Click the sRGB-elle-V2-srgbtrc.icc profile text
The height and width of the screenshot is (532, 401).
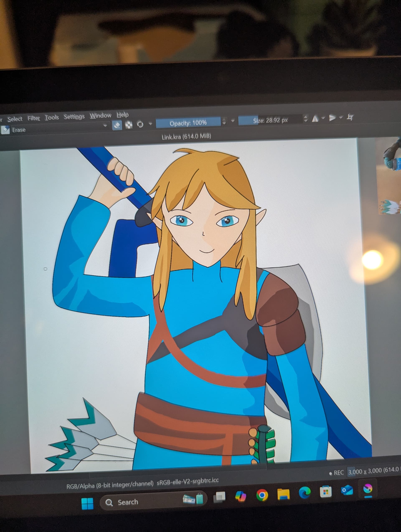click(x=188, y=481)
